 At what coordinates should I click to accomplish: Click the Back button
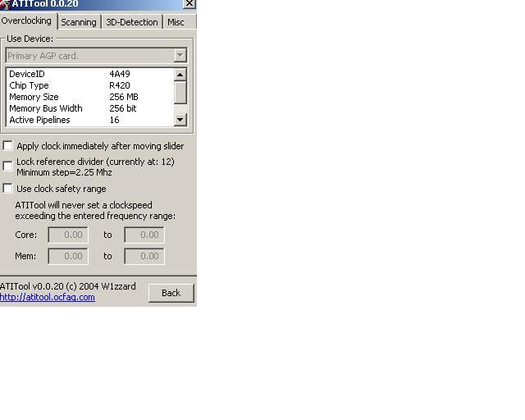click(x=171, y=293)
